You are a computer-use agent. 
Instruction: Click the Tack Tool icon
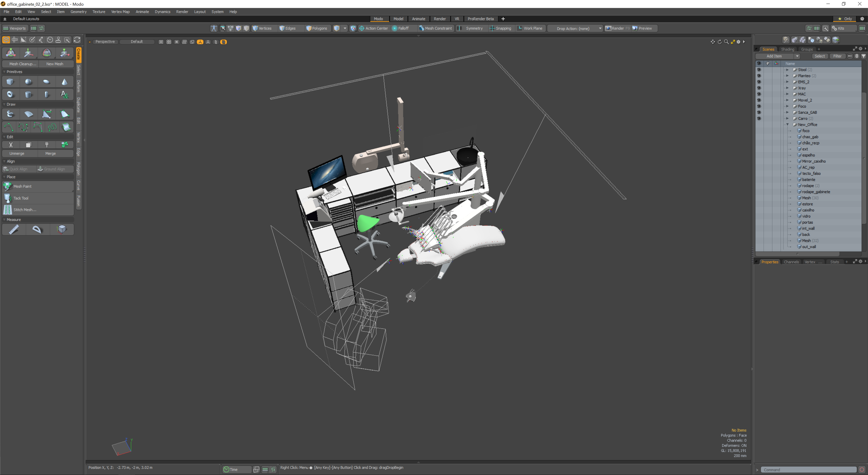coord(8,198)
